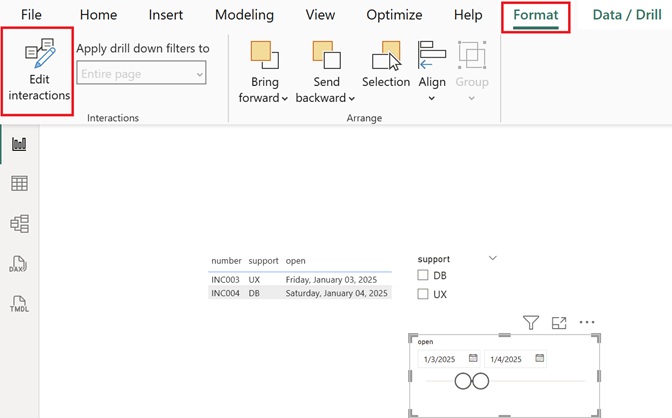Open calendar picker for start date 1/3/2025
Screen dimensions: 672x418
(473, 358)
